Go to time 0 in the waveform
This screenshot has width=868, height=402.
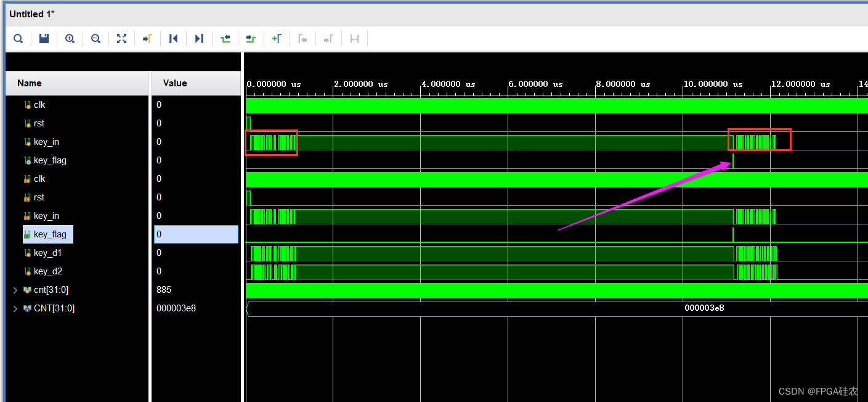pyautogui.click(x=173, y=38)
